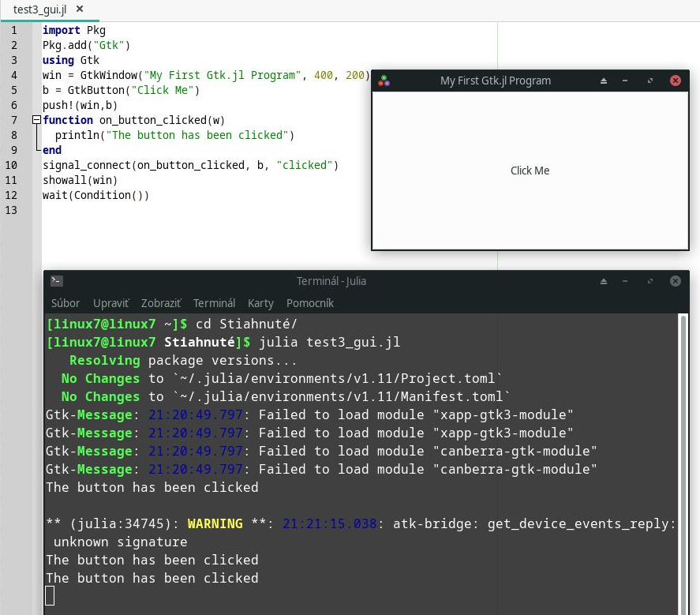700x615 pixels.
Task: Open the Terminál menu in the menu bar
Action: coord(214,303)
